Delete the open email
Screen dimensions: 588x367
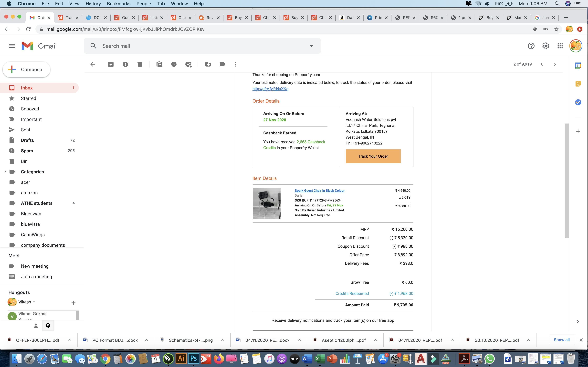[140, 64]
